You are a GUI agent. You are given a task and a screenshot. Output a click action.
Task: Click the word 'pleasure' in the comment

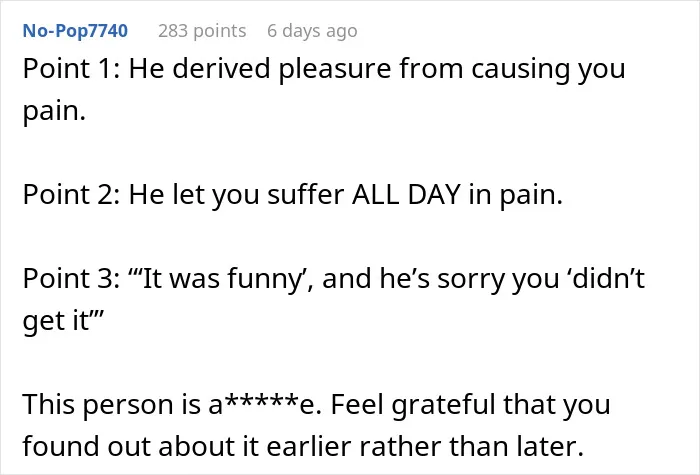pyautogui.click(x=335, y=70)
